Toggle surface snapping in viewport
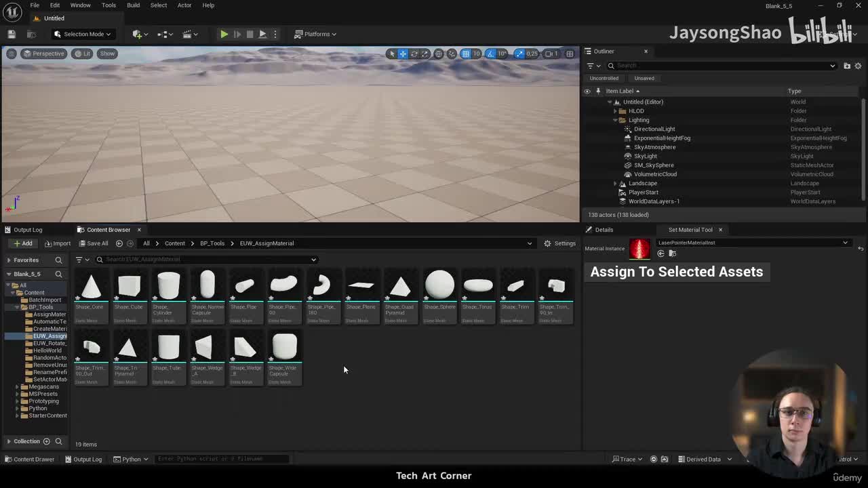 [452, 54]
